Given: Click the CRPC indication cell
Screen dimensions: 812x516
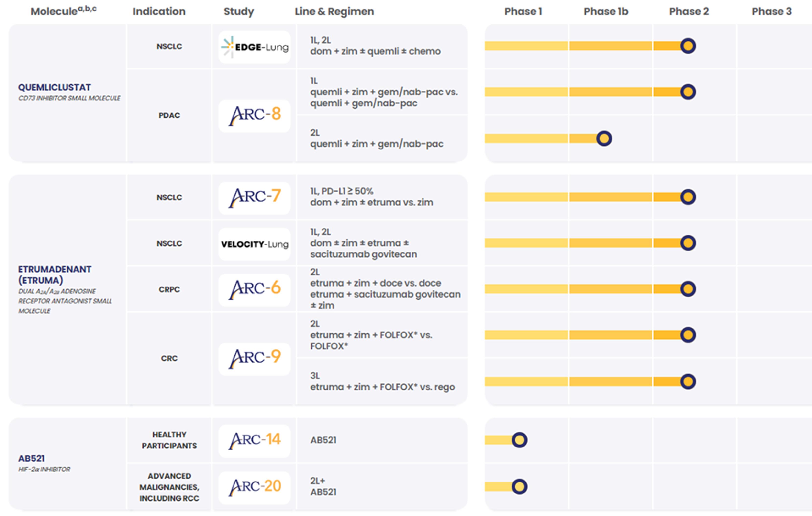Looking at the screenshot, I should click(169, 289).
